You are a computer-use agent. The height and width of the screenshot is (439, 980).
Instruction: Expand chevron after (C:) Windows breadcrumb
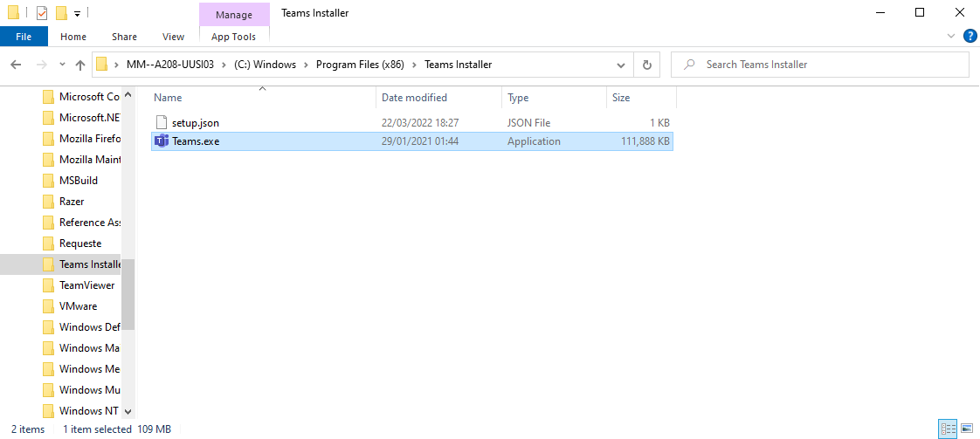click(x=307, y=65)
